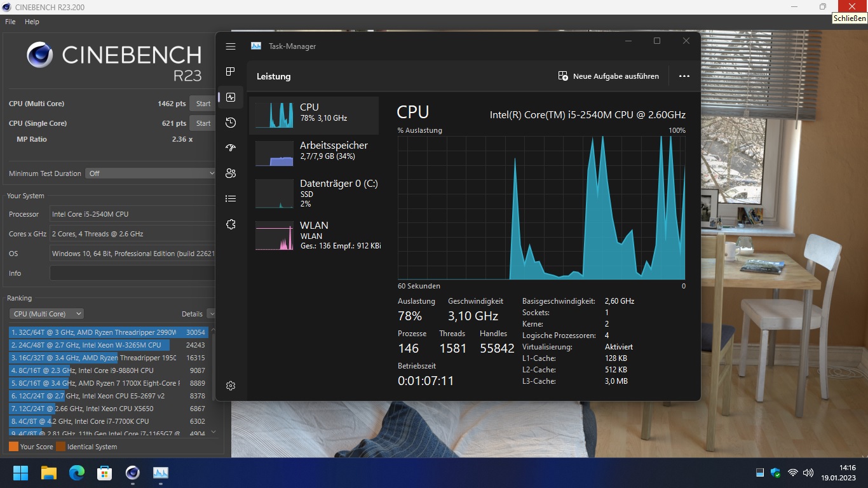
Task: Click the 3,10 GHz Geschwindigkeit value
Action: click(x=473, y=316)
